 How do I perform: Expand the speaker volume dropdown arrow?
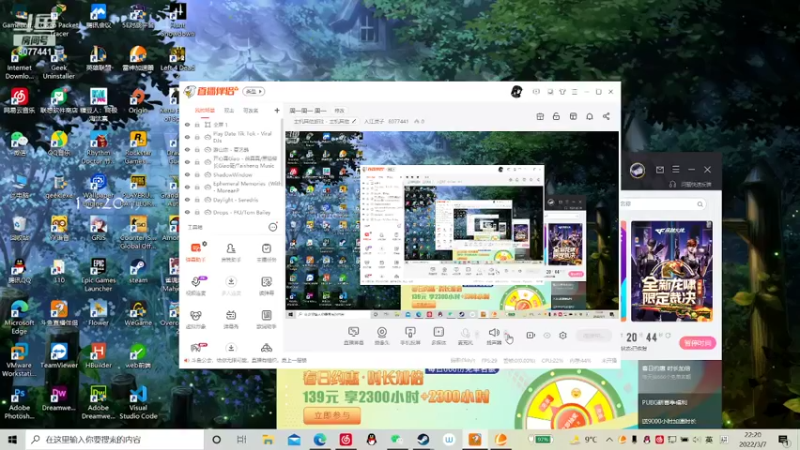(506, 334)
